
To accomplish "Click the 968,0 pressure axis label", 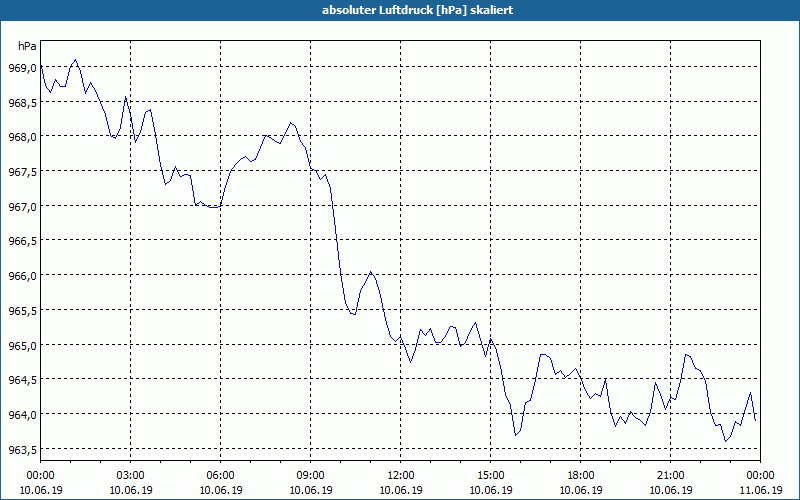I will point(23,138).
